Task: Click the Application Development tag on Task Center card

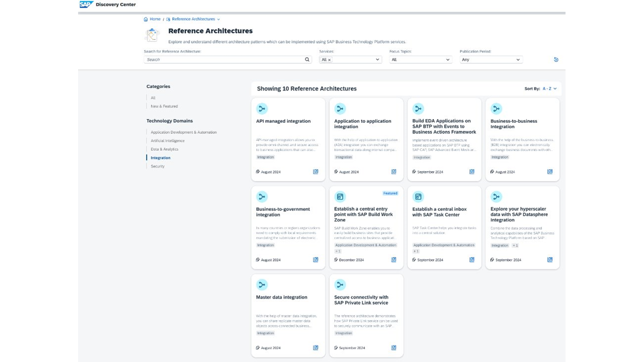Action: [x=444, y=245]
